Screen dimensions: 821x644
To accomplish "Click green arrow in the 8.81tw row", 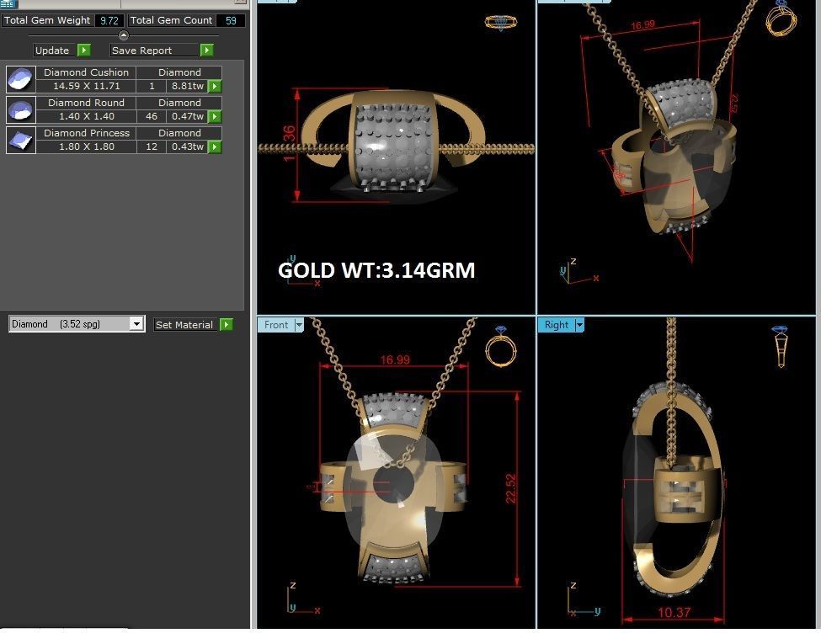I will (x=215, y=87).
